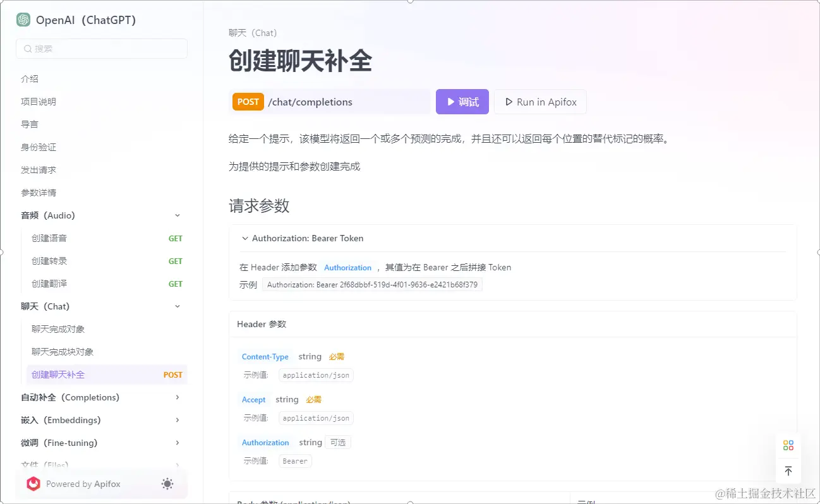The width and height of the screenshot is (820, 504).
Task: Expand the 微调 (Fine-tuning) chevron
Action: tap(178, 443)
